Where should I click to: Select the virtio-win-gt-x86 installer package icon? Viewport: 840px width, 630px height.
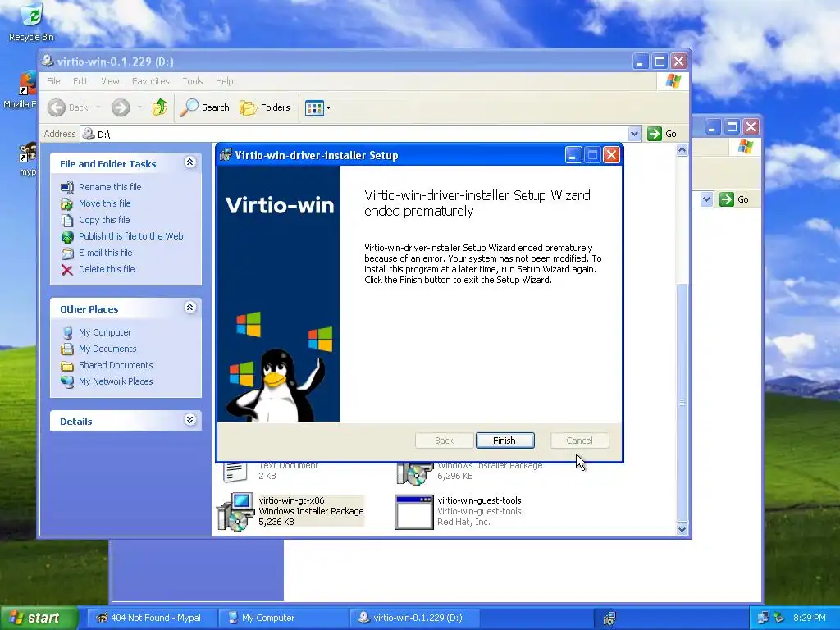[x=235, y=512]
